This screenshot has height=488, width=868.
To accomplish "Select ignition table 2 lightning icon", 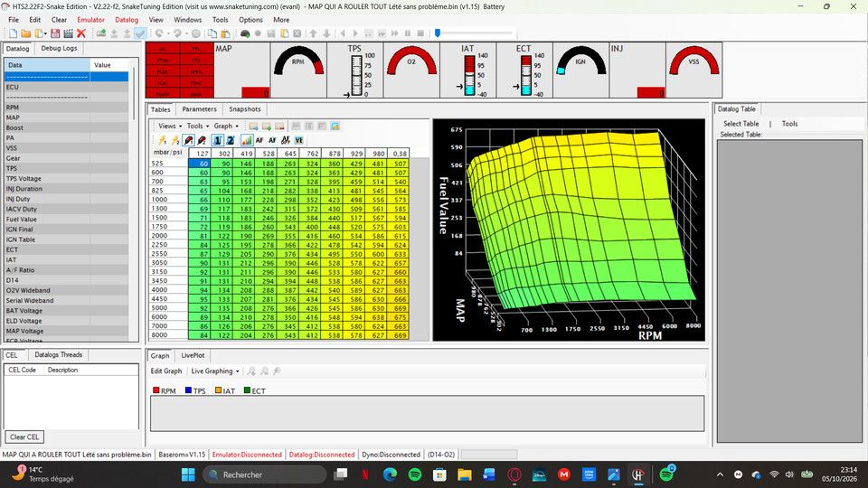I will click(x=175, y=140).
